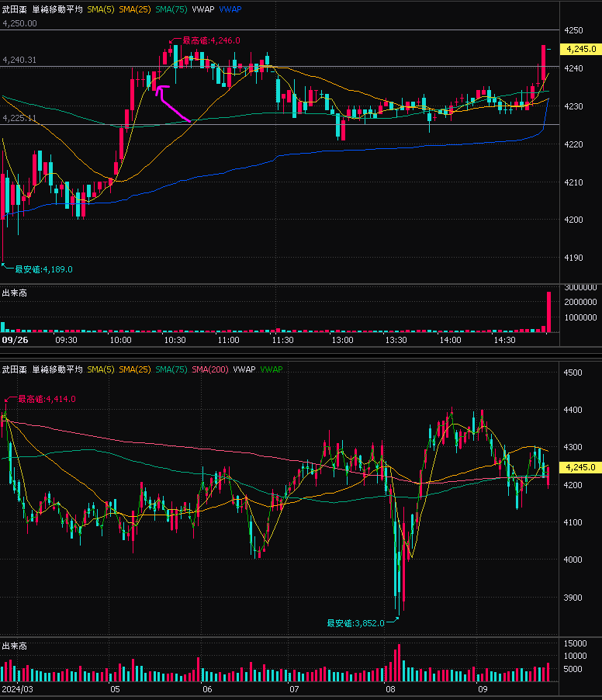Select the white VWAP legend in intraday chart

(x=202, y=9)
